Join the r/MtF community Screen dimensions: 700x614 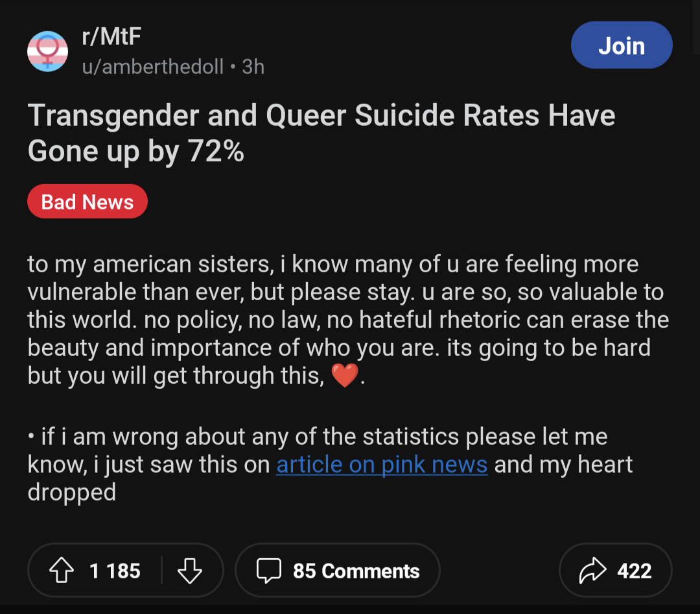621,45
